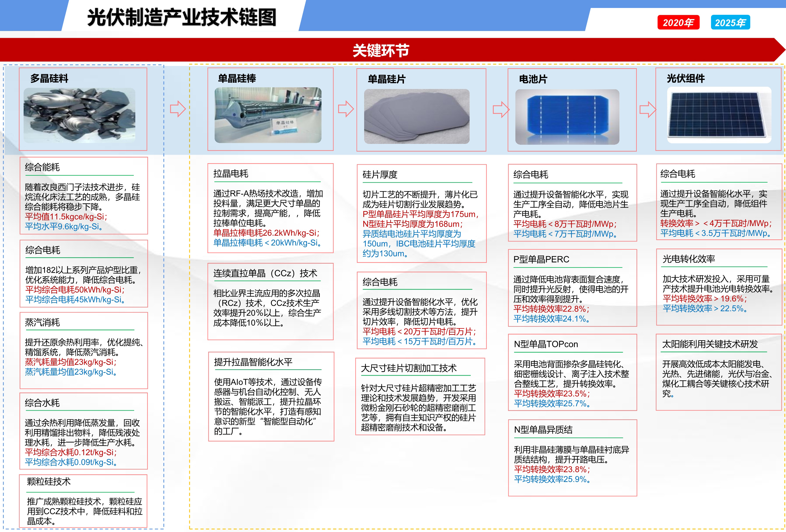The width and height of the screenshot is (786, 532).
Task: Click the text 平均值11.5kgce/kg-Si
Action: click(66, 216)
